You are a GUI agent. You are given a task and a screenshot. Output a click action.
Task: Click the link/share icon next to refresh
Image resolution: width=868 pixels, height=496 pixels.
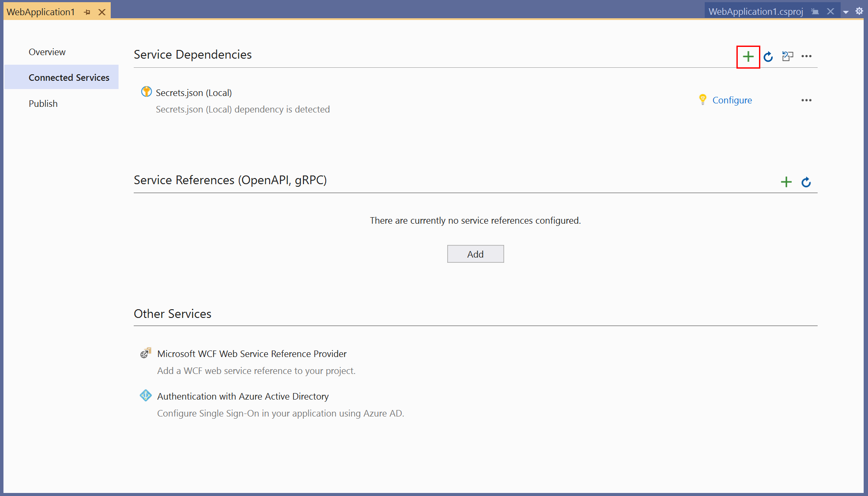click(x=788, y=56)
